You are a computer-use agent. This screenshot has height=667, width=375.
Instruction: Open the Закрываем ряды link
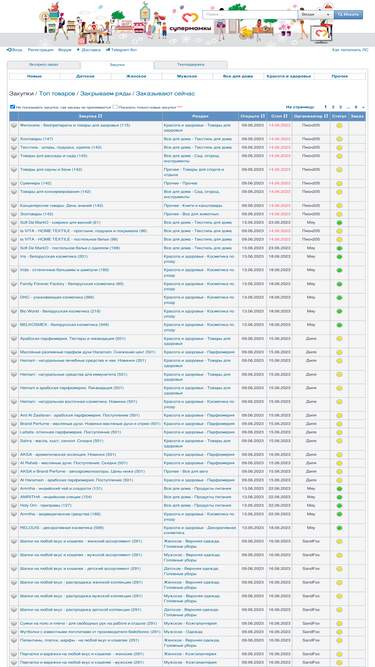click(x=106, y=93)
